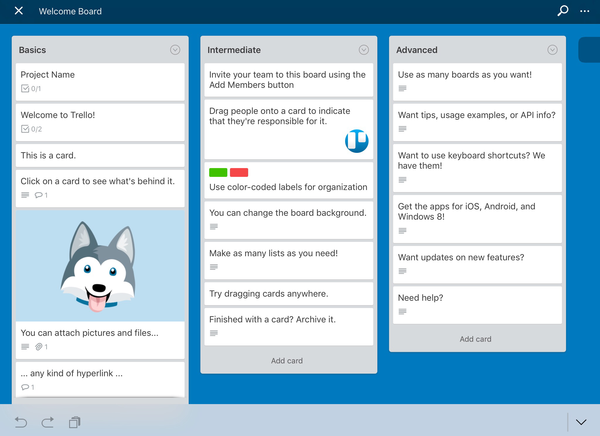Open the 'Try dragging cards anywhere.' card
Image resolution: width=600 pixels, height=436 pixels.
(289, 294)
